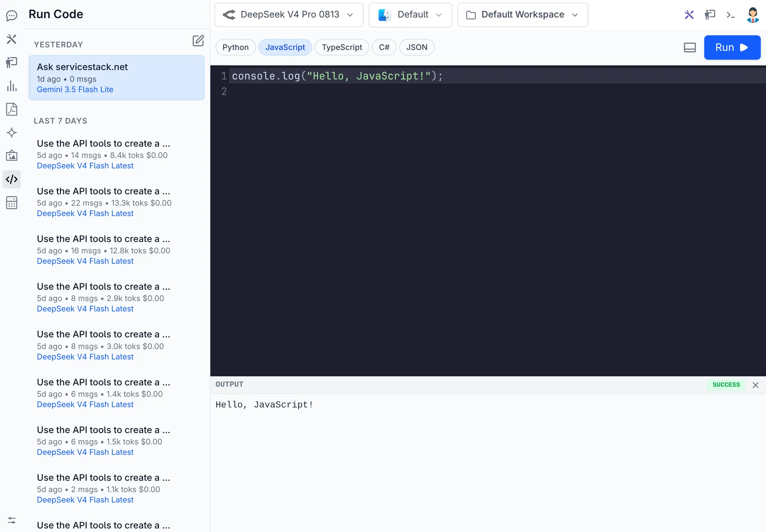Open the chat bubble icon in sidebar

coord(12,15)
